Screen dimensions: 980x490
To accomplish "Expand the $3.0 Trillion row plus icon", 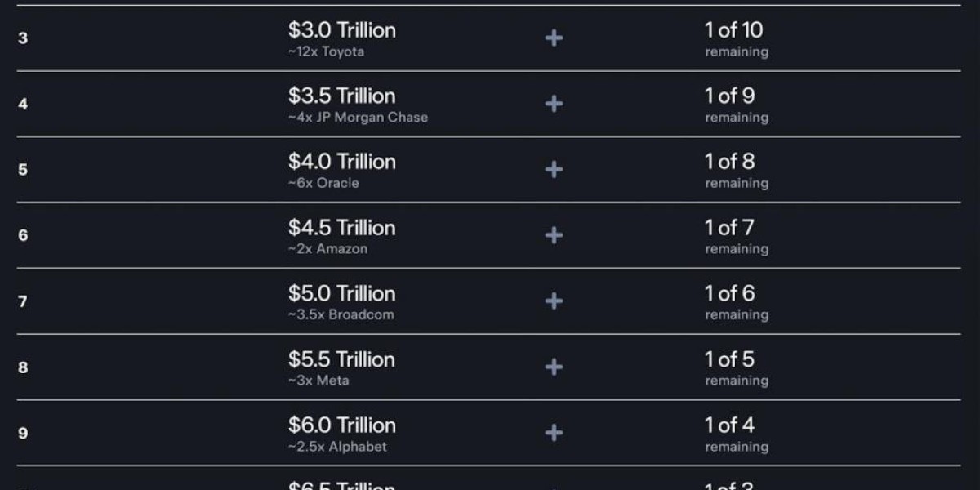I will coord(554,38).
